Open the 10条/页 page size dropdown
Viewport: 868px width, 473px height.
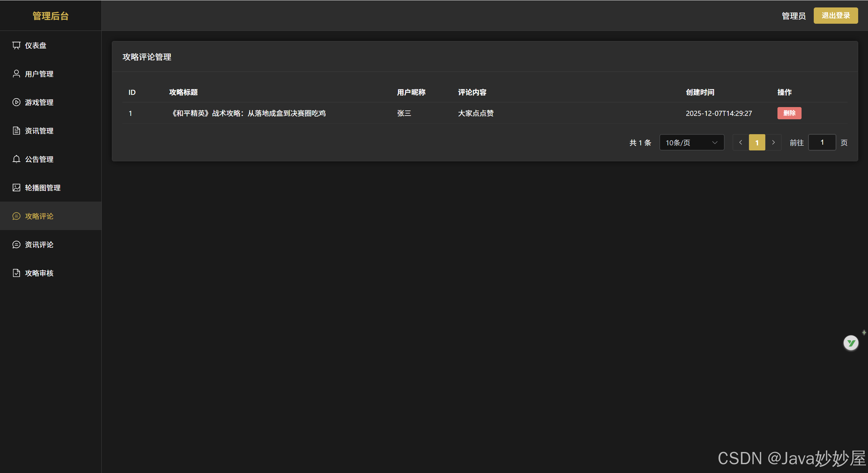tap(692, 143)
